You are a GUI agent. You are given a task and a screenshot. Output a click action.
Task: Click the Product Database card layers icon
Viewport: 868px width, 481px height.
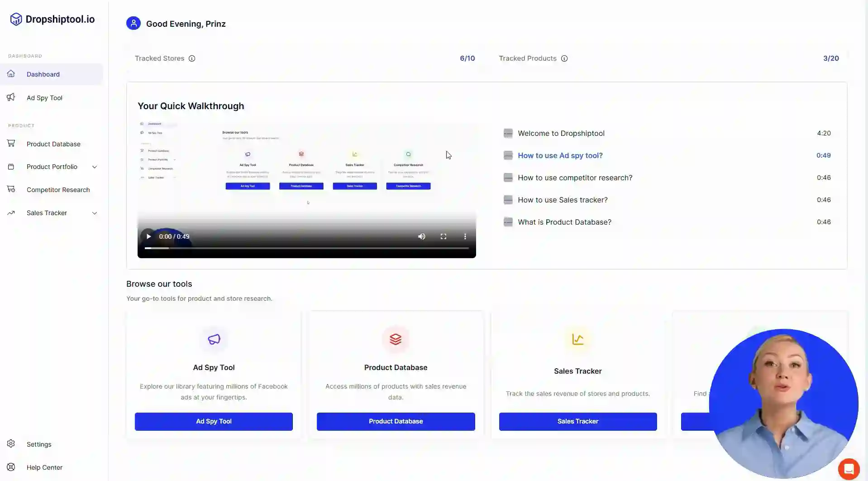[x=396, y=339]
